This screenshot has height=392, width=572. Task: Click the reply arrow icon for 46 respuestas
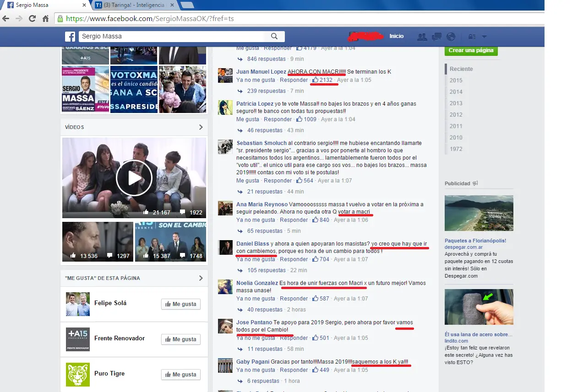[x=240, y=130]
